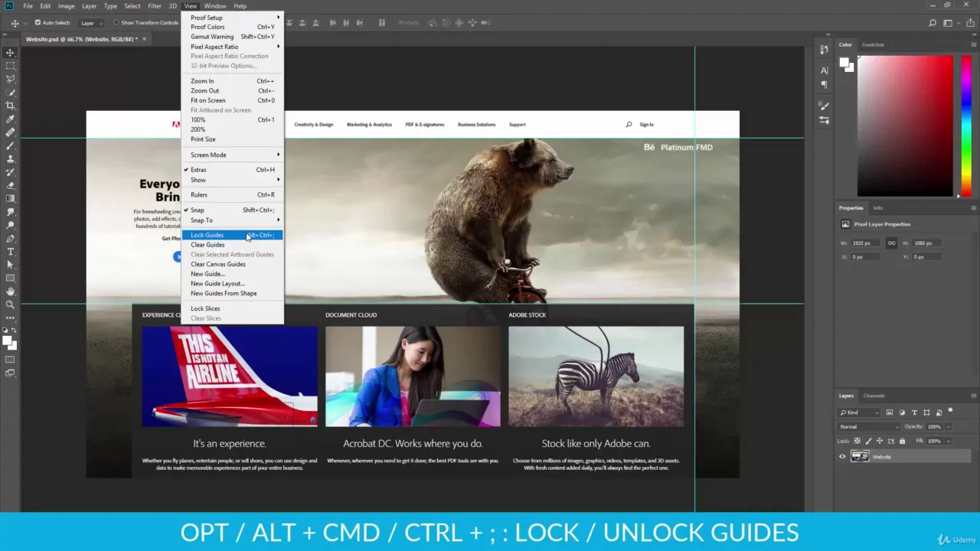
Task: Toggle the Auto-Select checkbox
Action: pyautogui.click(x=38, y=23)
